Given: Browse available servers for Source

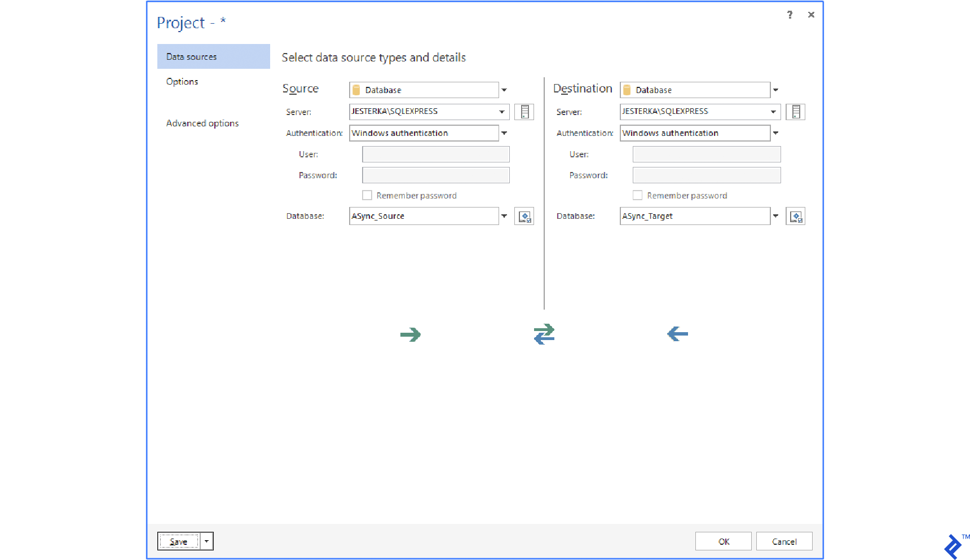Looking at the screenshot, I should pyautogui.click(x=524, y=111).
